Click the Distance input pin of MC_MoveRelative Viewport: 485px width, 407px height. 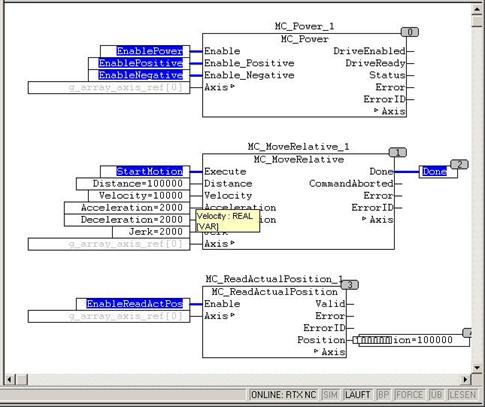(x=228, y=184)
